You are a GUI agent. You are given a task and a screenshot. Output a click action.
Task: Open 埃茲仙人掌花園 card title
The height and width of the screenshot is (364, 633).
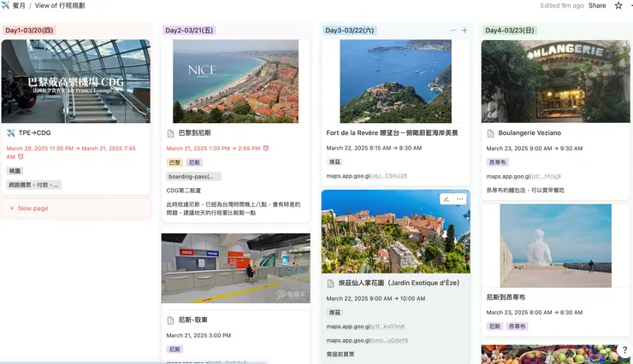coord(399,283)
